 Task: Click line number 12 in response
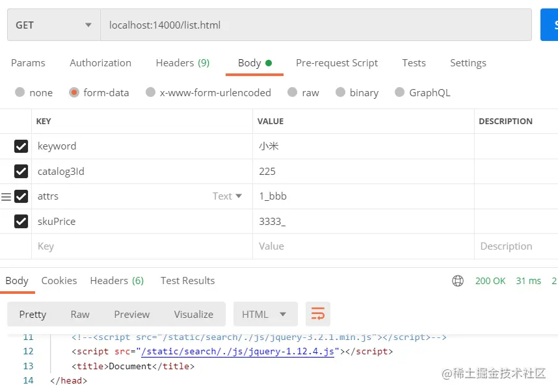point(28,352)
